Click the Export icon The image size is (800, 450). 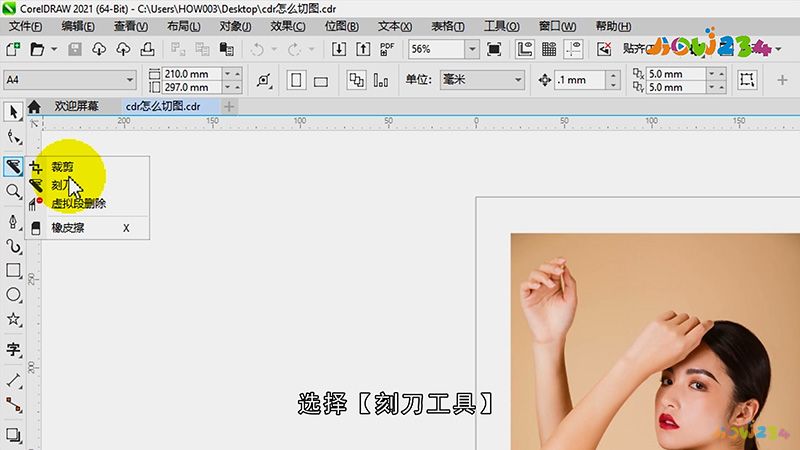pyautogui.click(x=363, y=49)
